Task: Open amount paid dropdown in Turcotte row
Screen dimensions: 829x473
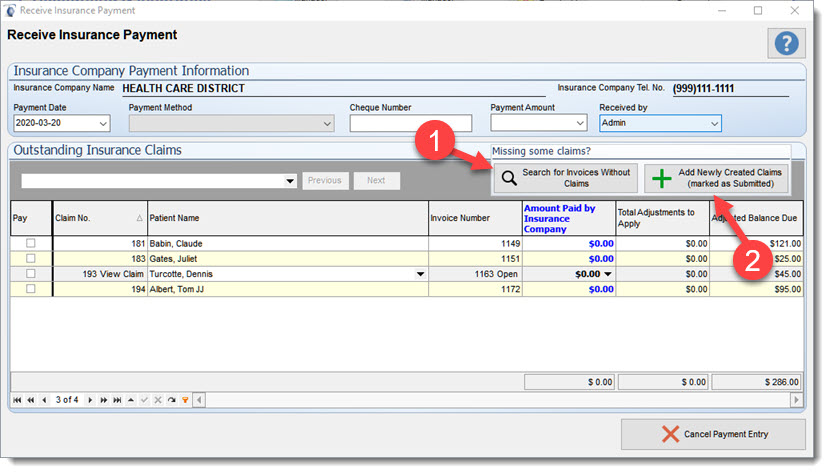Action: click(608, 274)
